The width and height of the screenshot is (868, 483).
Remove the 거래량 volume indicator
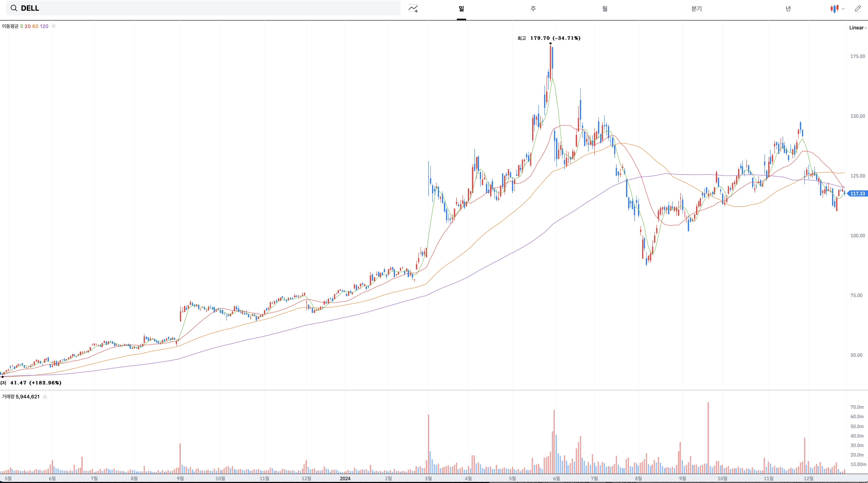pos(45,397)
